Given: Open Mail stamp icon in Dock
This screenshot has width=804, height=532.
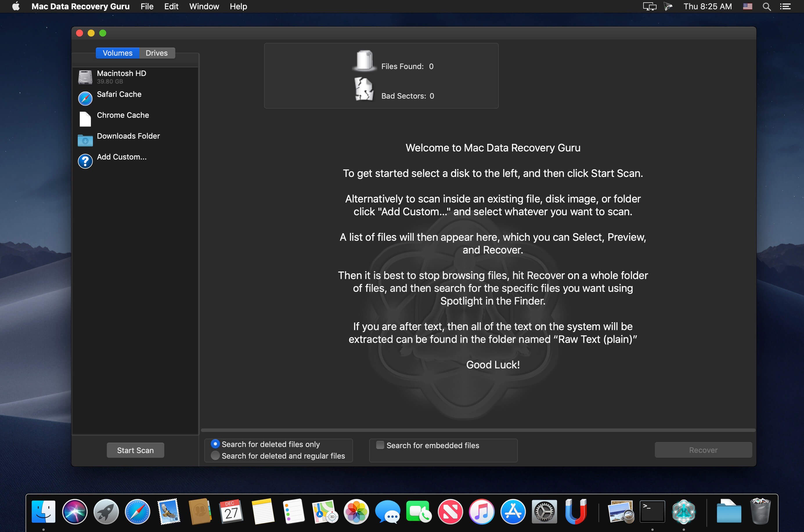Looking at the screenshot, I should [x=169, y=512].
